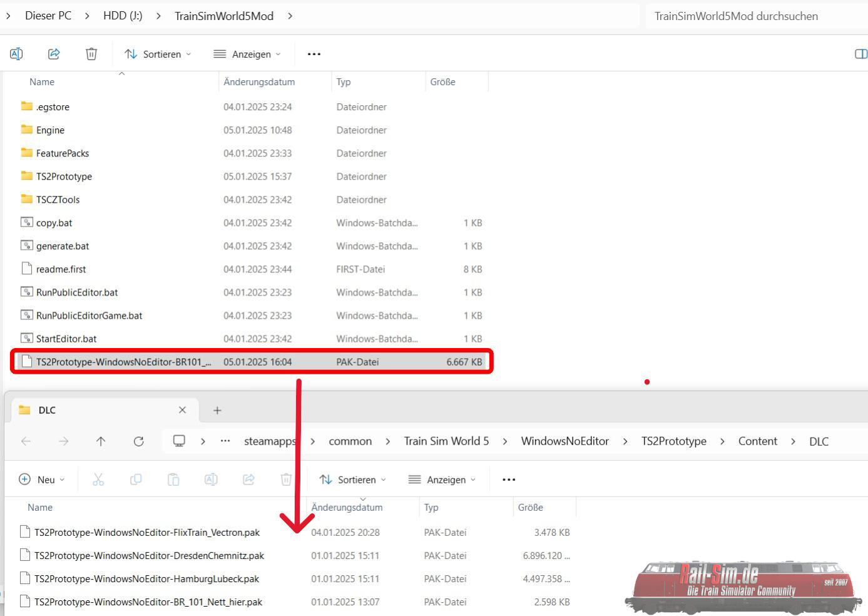The height and width of the screenshot is (616, 868).
Task: Click the PC monitor icon in DLC address bar
Action: [x=179, y=441]
